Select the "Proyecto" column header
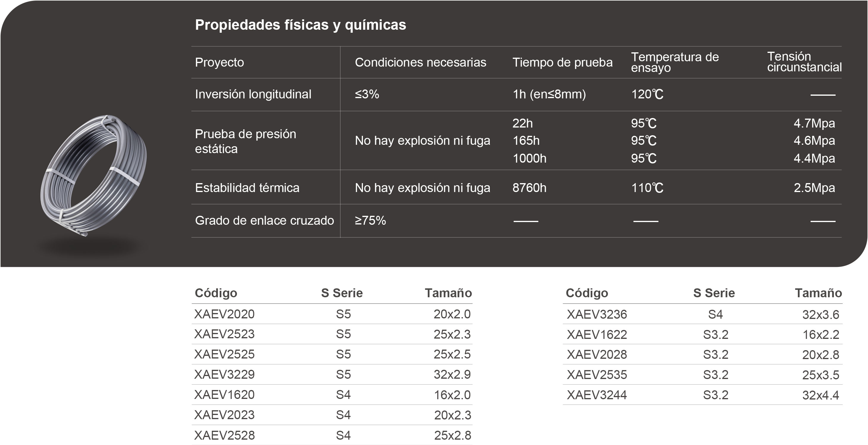 (219, 62)
